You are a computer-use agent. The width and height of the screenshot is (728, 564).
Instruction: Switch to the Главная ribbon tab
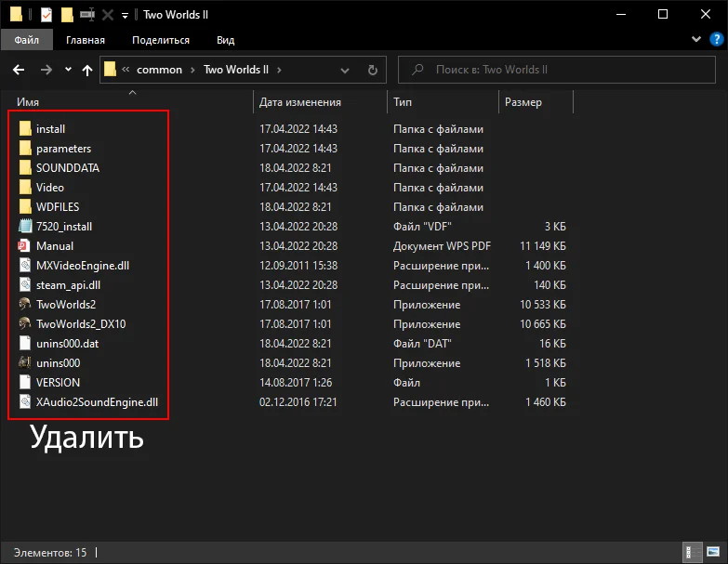[x=86, y=40]
